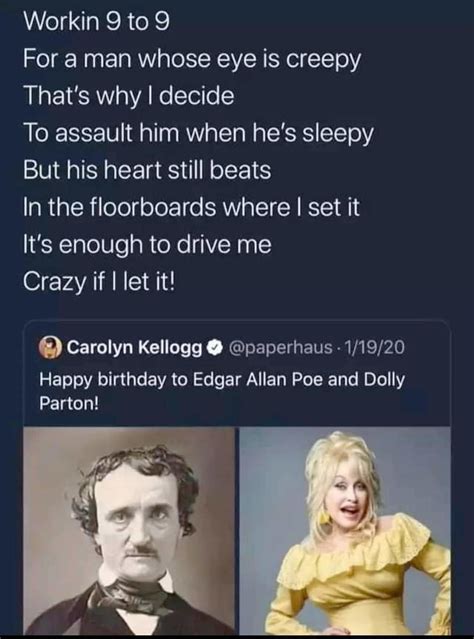Image resolution: width=474 pixels, height=639 pixels.
Task: Click the line 'To assault him when he's sleepy'
Action: click(x=198, y=134)
